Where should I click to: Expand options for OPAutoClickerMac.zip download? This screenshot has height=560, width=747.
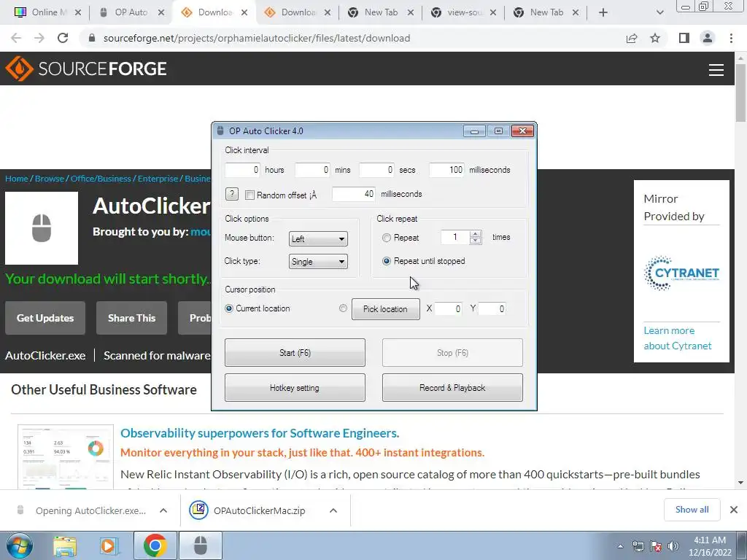333,510
